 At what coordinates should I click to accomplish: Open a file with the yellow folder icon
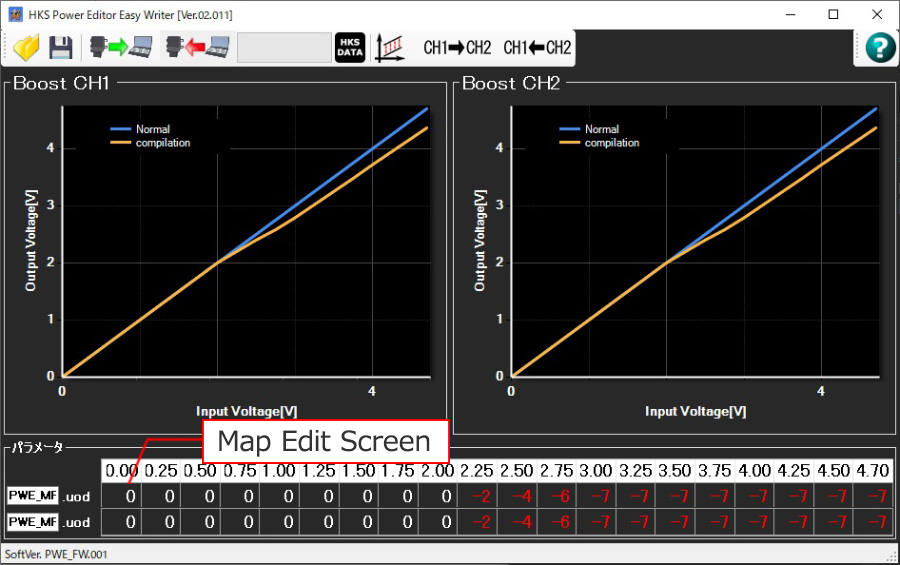(26, 48)
